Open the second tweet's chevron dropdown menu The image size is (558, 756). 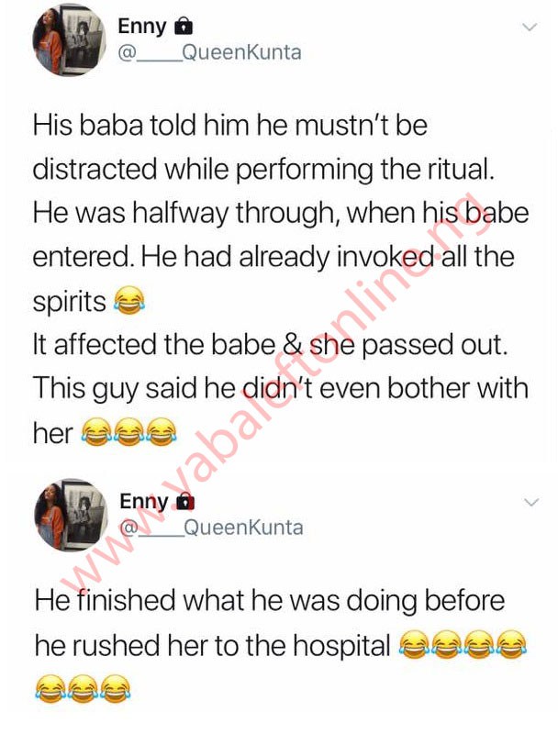coord(531,503)
